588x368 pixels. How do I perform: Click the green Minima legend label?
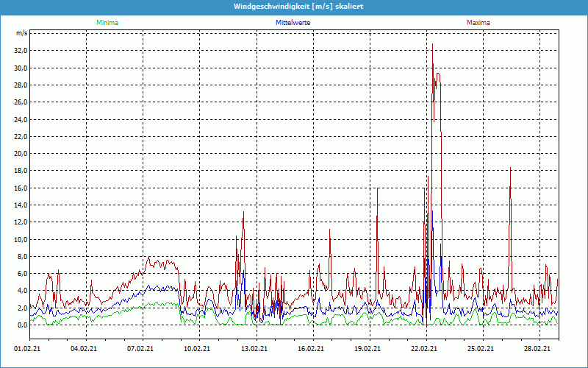pos(107,23)
